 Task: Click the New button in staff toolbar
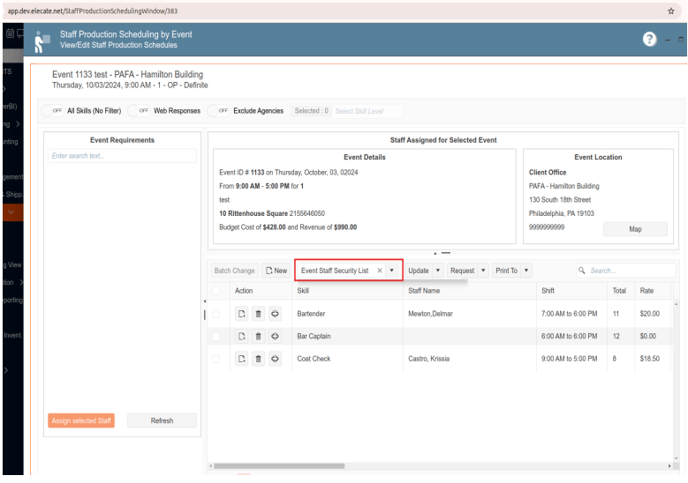(x=276, y=271)
